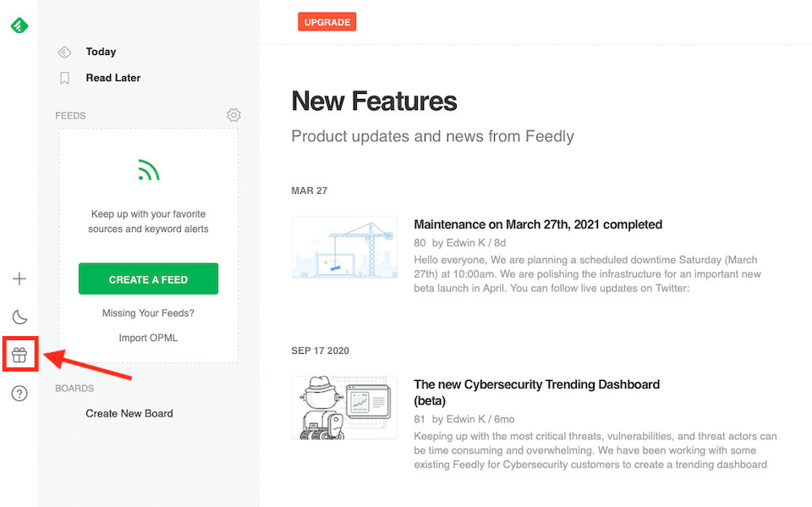This screenshot has height=507, width=812.
Task: Click Missing Your Feeds link
Action: pyautogui.click(x=148, y=314)
